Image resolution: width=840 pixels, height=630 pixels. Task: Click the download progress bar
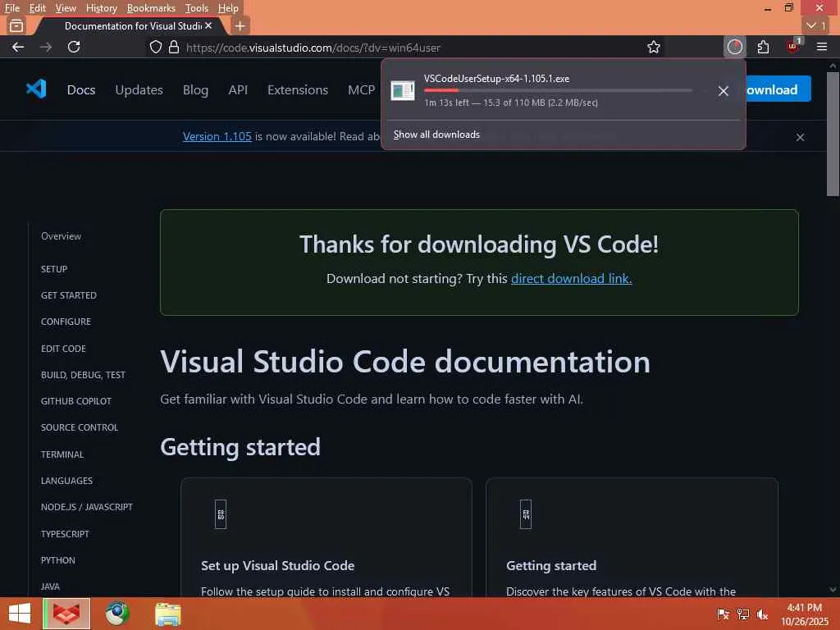click(x=558, y=90)
